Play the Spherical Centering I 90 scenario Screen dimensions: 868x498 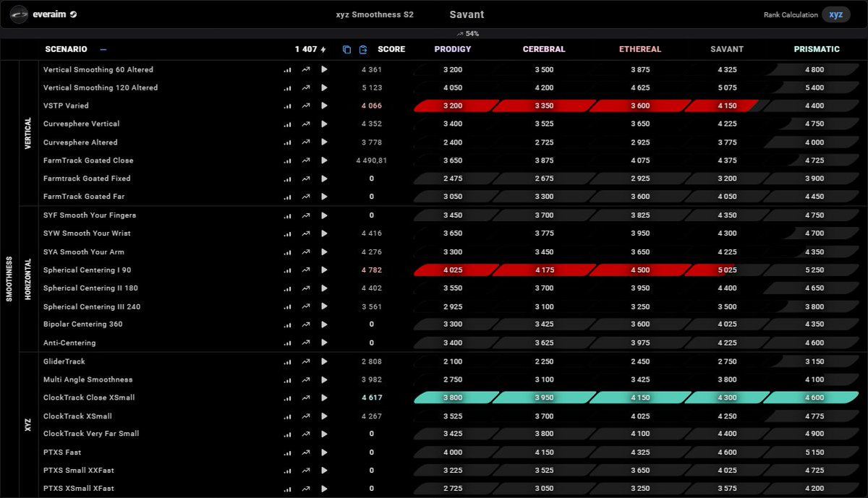click(x=324, y=270)
